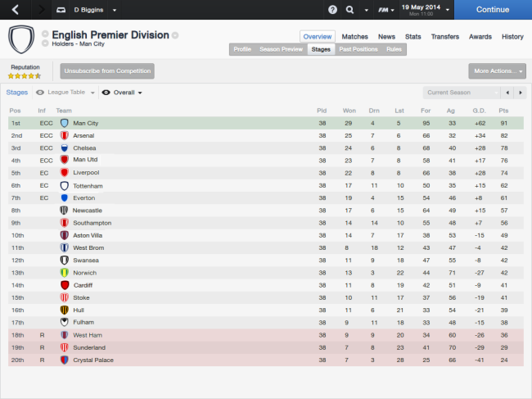Go to next season with right arrow
Viewport: 532px width, 399px height.
520,93
